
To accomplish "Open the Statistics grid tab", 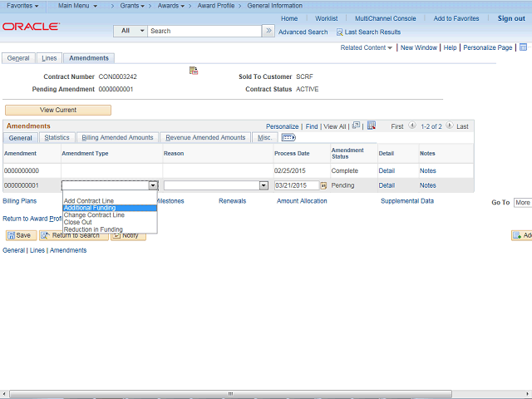I will (x=57, y=137).
